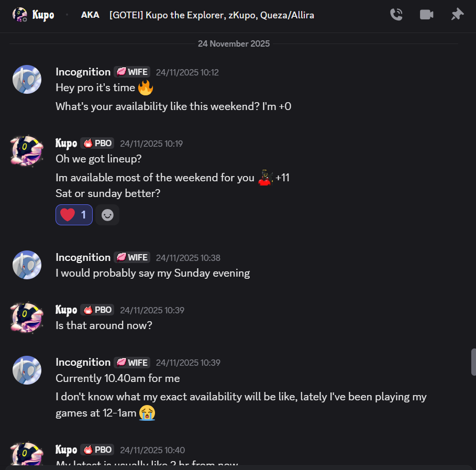Screen dimensions: 476x470
Task: Click Kupo's avatar on the 10:19 message
Action: tap(27, 151)
